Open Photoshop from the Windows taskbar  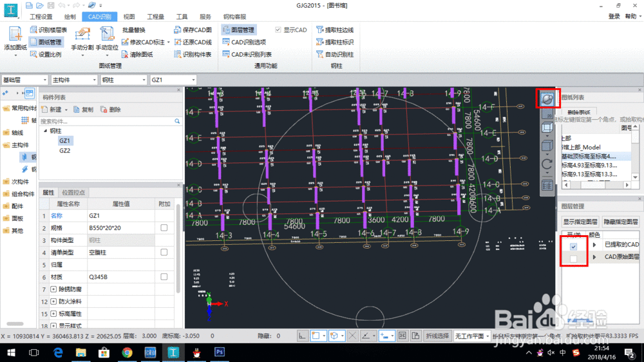click(219, 352)
